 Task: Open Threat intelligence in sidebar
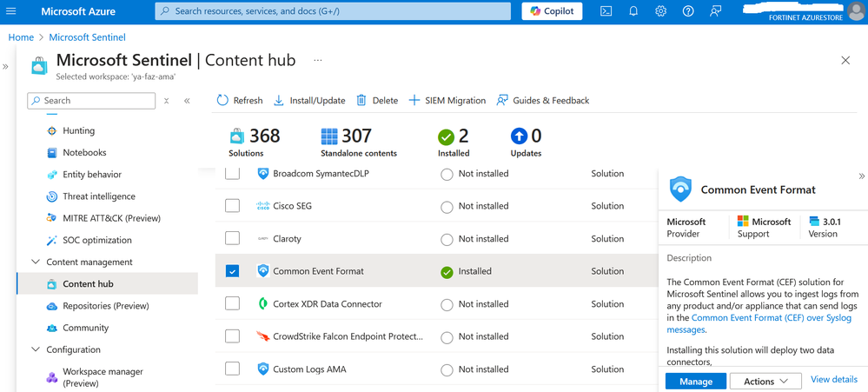[98, 196]
